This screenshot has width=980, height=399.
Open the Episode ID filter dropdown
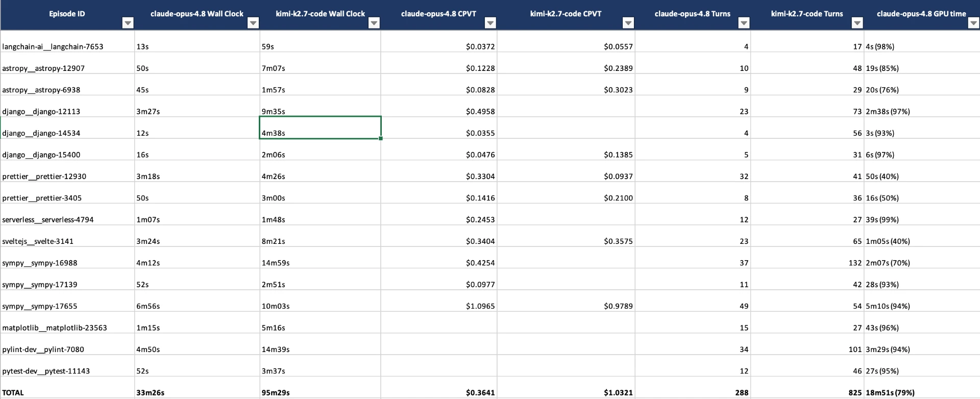coord(128,23)
